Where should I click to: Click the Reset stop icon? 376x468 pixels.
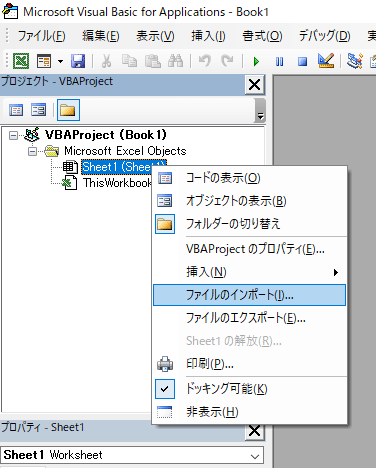tap(302, 62)
